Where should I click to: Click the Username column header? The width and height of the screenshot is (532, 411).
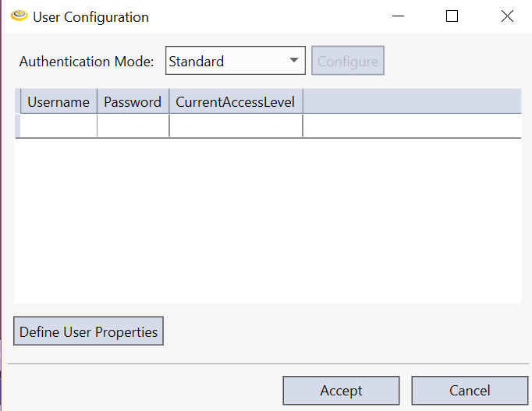[59, 102]
